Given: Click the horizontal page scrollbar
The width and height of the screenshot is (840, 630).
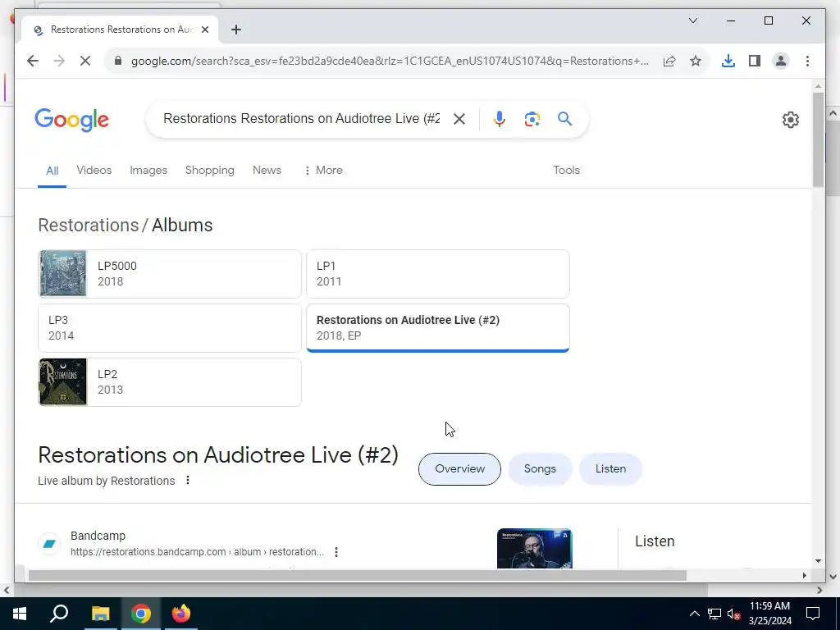Looking at the screenshot, I should tap(358, 576).
